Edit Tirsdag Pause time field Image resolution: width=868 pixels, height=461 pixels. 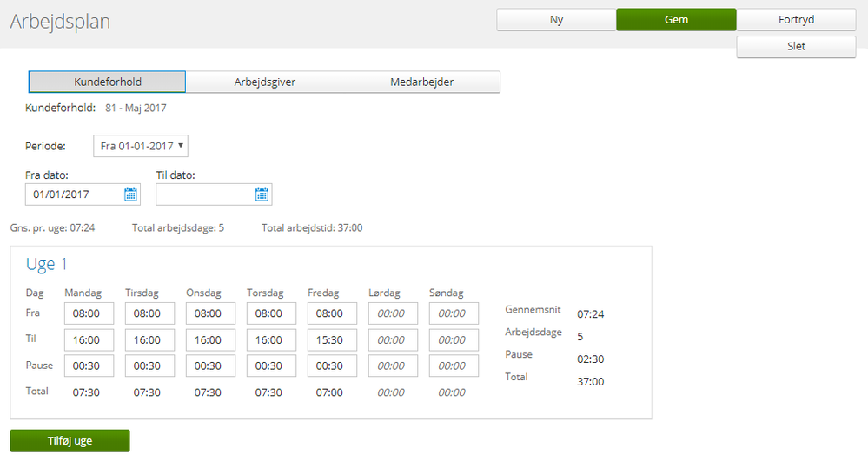[x=150, y=366]
